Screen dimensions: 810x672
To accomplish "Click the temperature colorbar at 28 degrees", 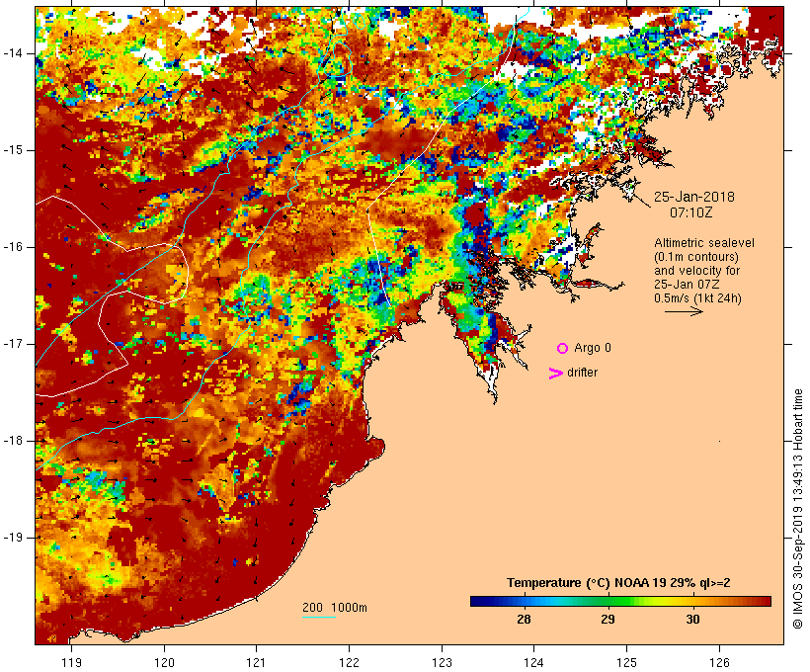I will click(x=524, y=601).
